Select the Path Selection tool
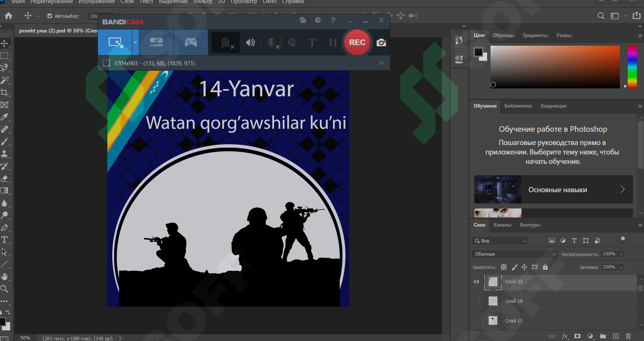644x341 pixels. [x=5, y=252]
